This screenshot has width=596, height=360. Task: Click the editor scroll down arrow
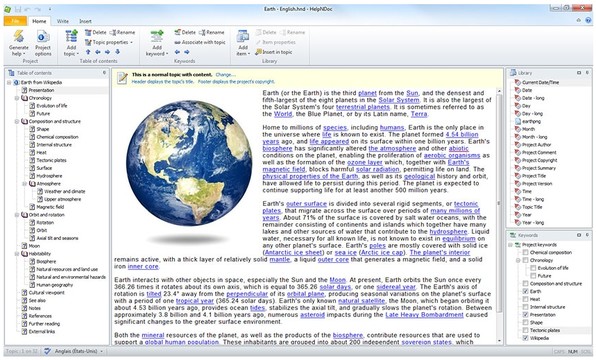pyautogui.click(x=499, y=341)
